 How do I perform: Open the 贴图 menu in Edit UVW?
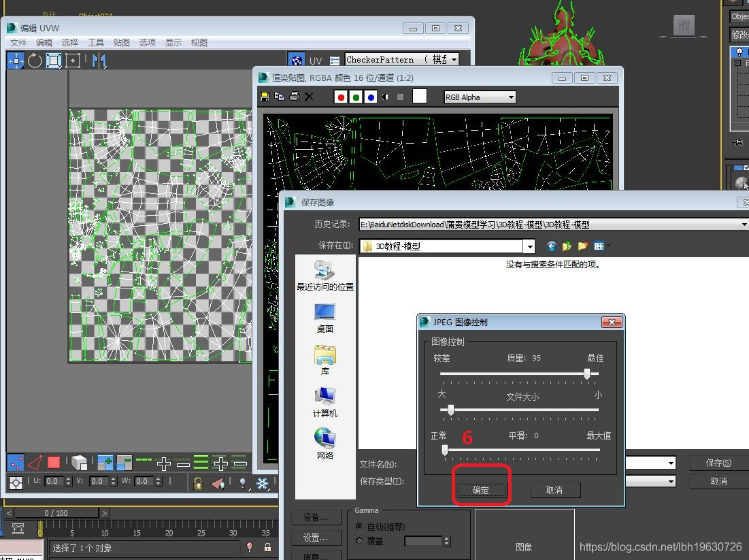tap(121, 42)
